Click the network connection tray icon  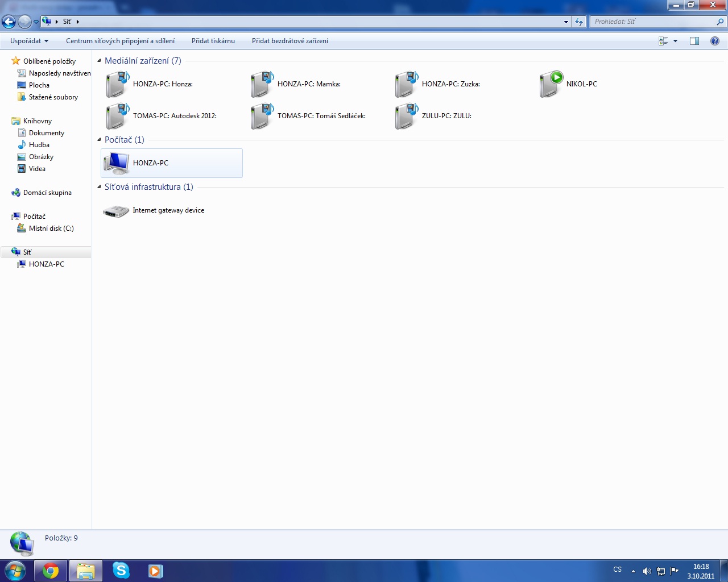tap(661, 571)
